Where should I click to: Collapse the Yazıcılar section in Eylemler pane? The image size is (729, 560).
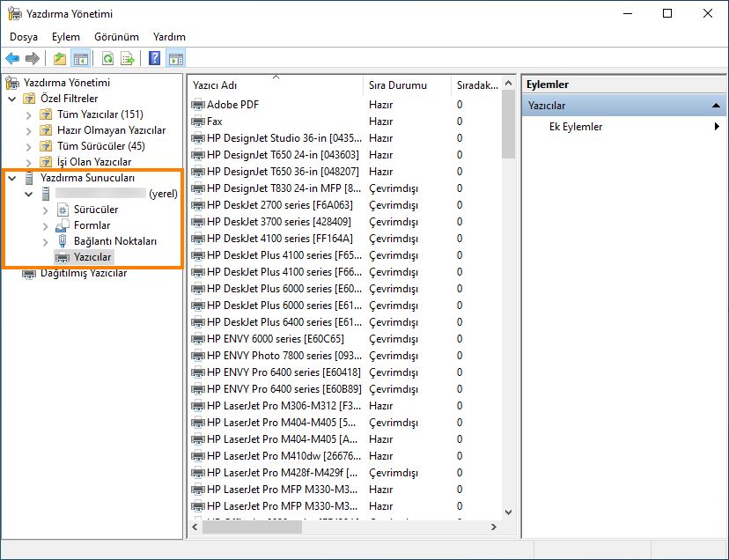click(x=716, y=106)
